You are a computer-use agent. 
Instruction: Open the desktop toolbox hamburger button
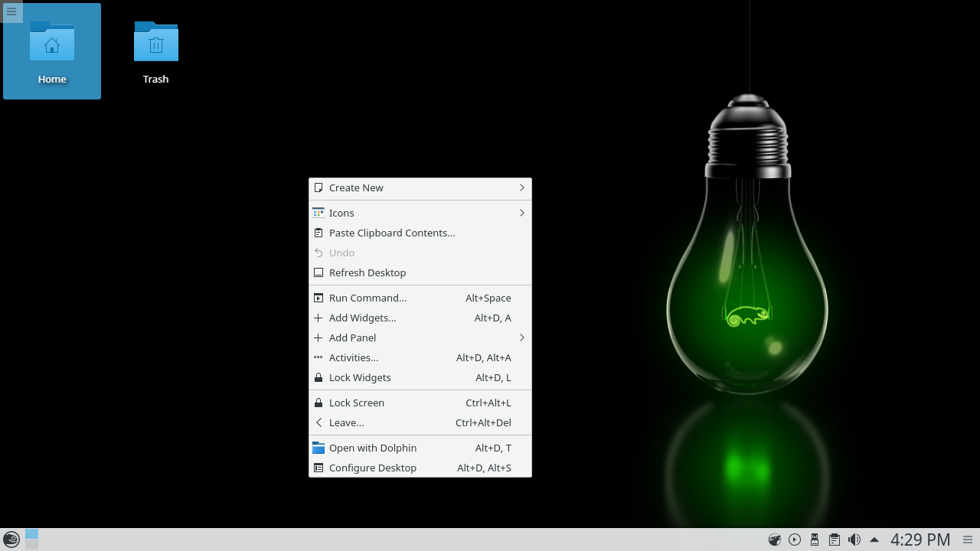point(11,11)
